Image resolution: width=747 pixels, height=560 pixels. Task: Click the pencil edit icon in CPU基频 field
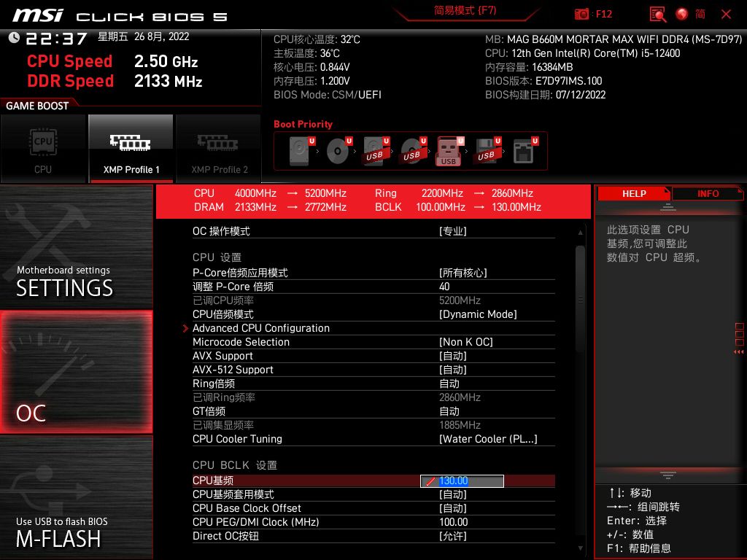click(430, 481)
